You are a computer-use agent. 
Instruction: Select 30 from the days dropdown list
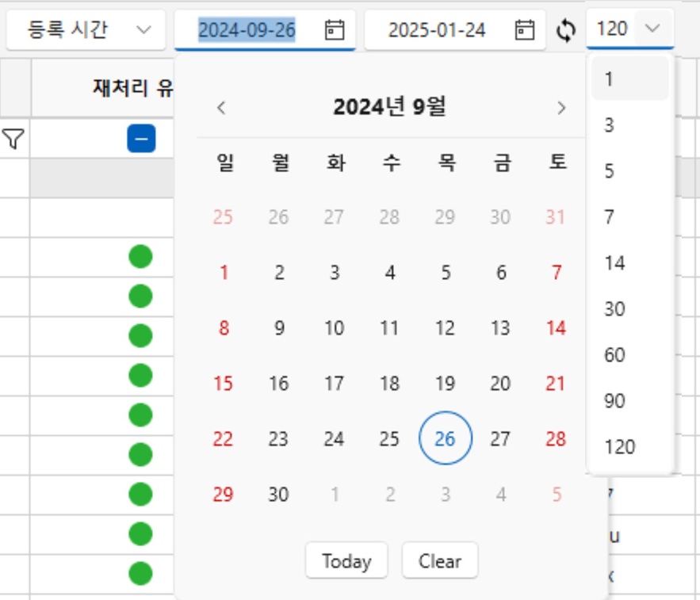click(x=615, y=309)
